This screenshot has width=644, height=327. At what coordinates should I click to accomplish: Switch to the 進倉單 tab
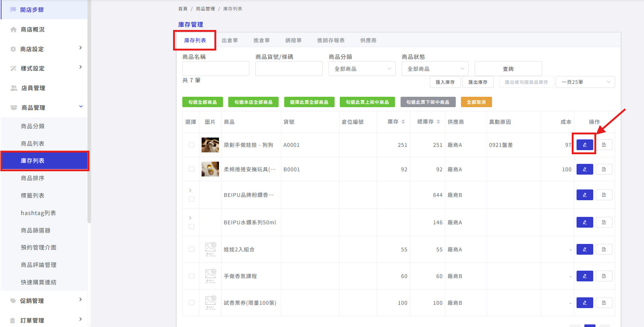click(x=262, y=40)
